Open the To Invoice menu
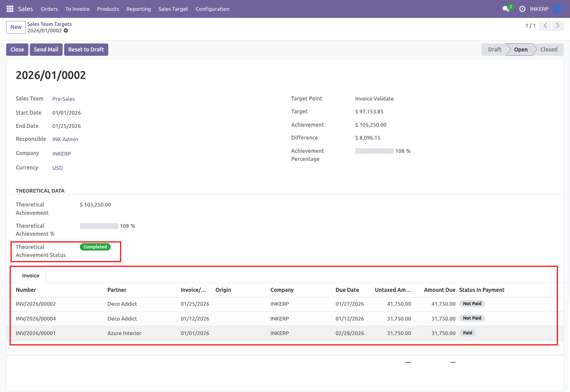Screen dimensions: 570x392 [77, 9]
